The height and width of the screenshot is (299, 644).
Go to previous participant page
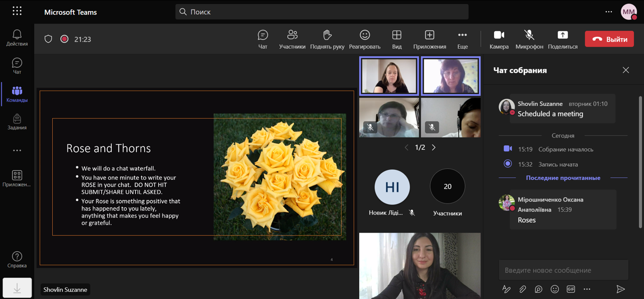(407, 148)
